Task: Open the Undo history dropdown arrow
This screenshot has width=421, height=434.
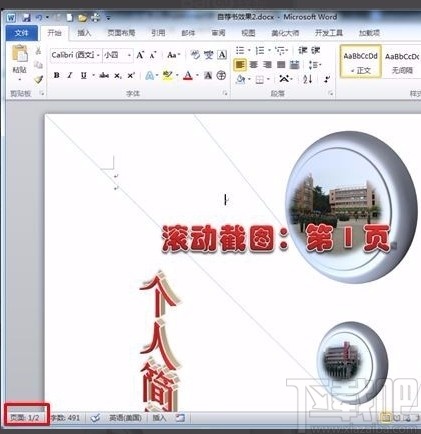Action: [x=47, y=18]
